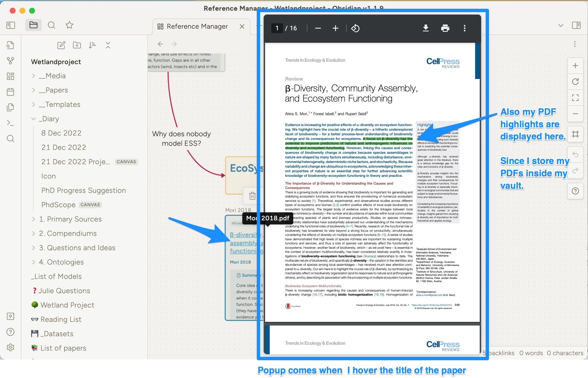Open the Reading List note
Screen dimensions: 588x378
pyautogui.click(x=61, y=319)
